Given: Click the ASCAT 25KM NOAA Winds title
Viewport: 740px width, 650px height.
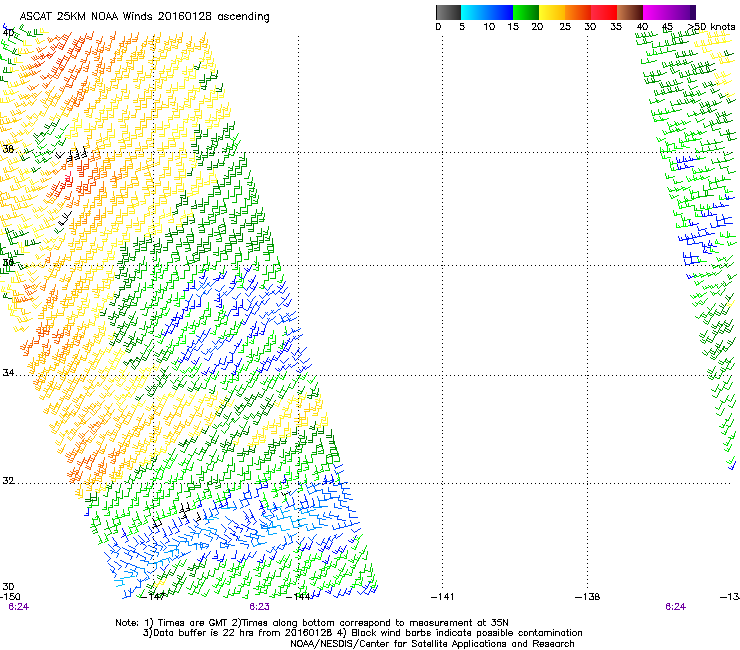Looking at the screenshot, I should point(144,16).
